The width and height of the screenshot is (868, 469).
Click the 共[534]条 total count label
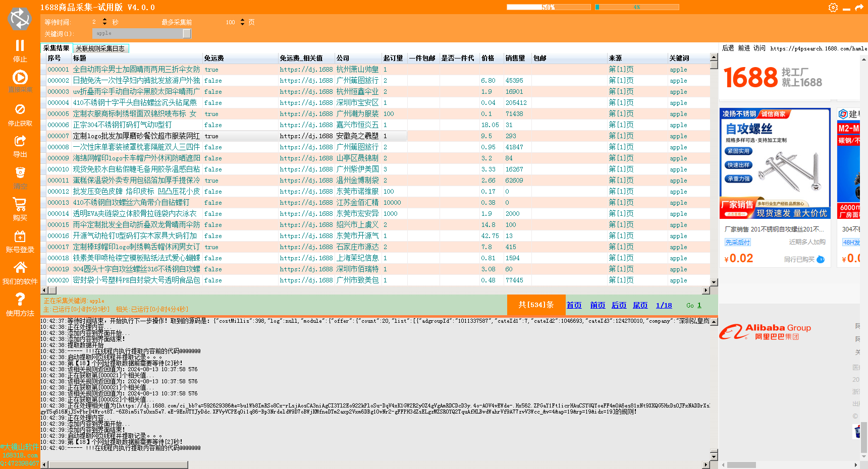point(536,305)
